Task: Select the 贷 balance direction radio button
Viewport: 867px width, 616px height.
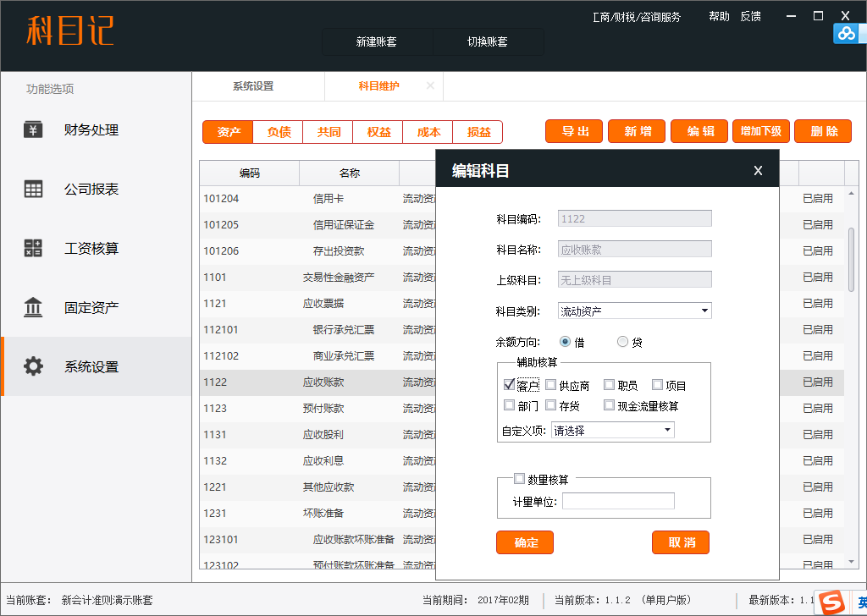Action: (x=623, y=342)
